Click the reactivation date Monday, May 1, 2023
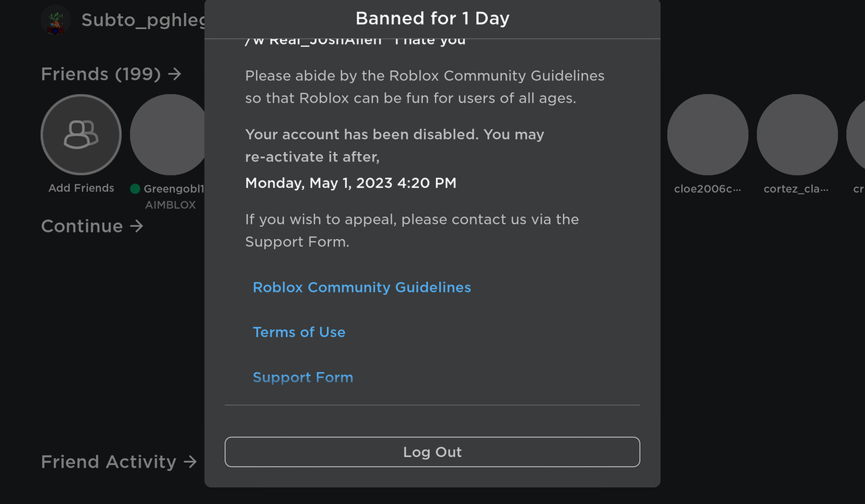Viewport: 865px width, 504px height. [x=351, y=182]
